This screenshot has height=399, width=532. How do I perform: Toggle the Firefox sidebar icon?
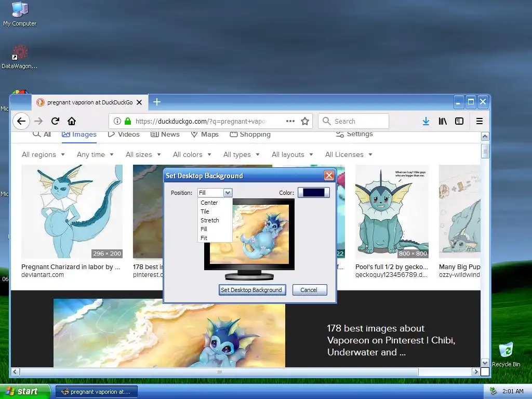459,121
